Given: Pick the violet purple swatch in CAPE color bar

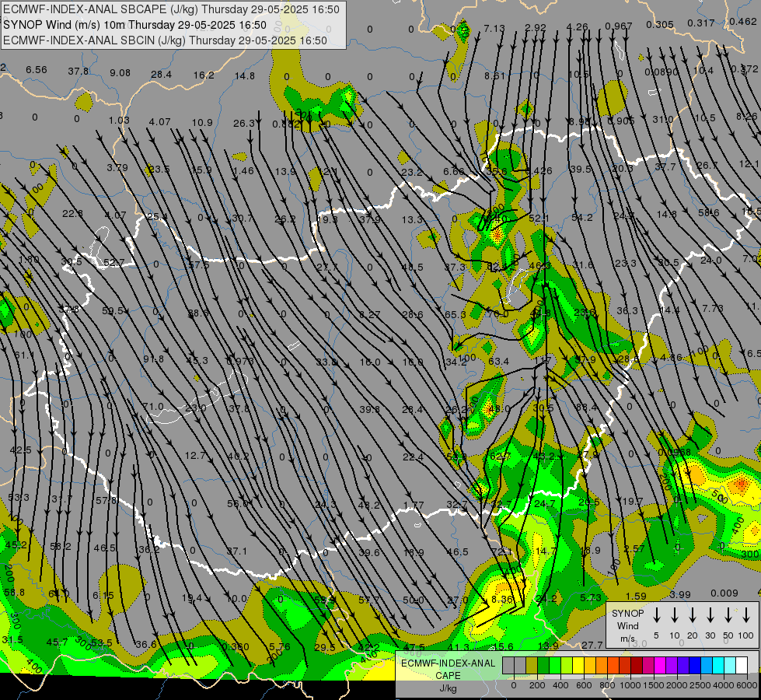Looking at the screenshot, I should tap(672, 665).
